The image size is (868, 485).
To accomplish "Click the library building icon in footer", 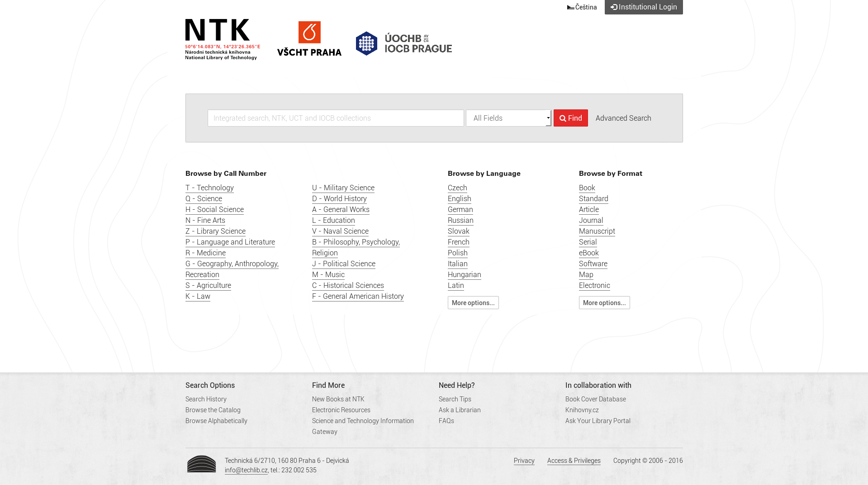I will pyautogui.click(x=202, y=464).
